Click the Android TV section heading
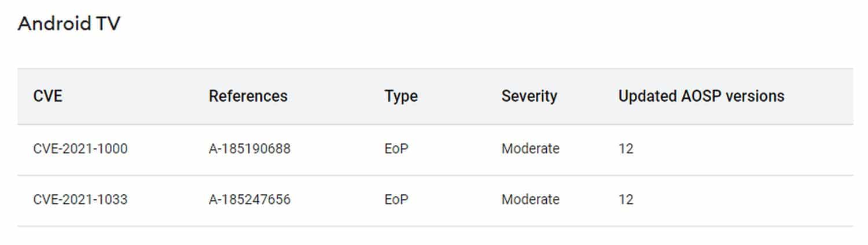Image resolution: width=868 pixels, height=245 pixels. 69,24
